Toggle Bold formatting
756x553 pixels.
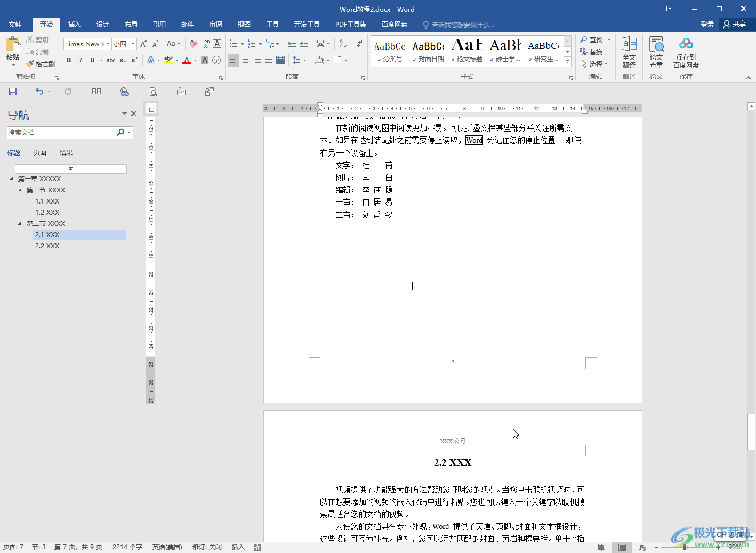(69, 60)
